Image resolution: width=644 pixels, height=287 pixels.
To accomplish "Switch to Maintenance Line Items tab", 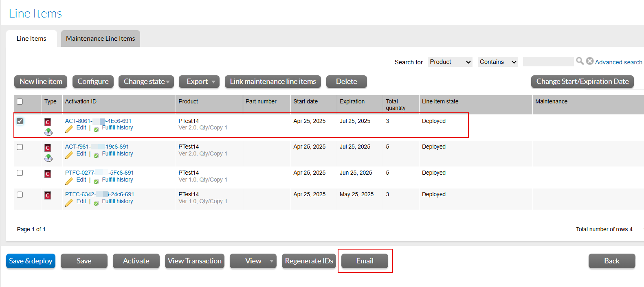I will [x=100, y=38].
